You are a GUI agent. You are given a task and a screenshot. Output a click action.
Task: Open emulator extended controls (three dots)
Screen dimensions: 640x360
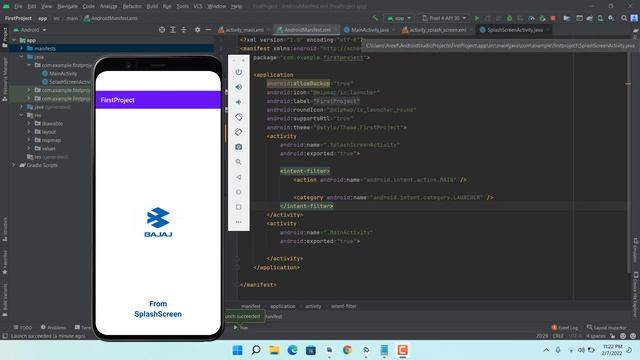click(x=239, y=222)
